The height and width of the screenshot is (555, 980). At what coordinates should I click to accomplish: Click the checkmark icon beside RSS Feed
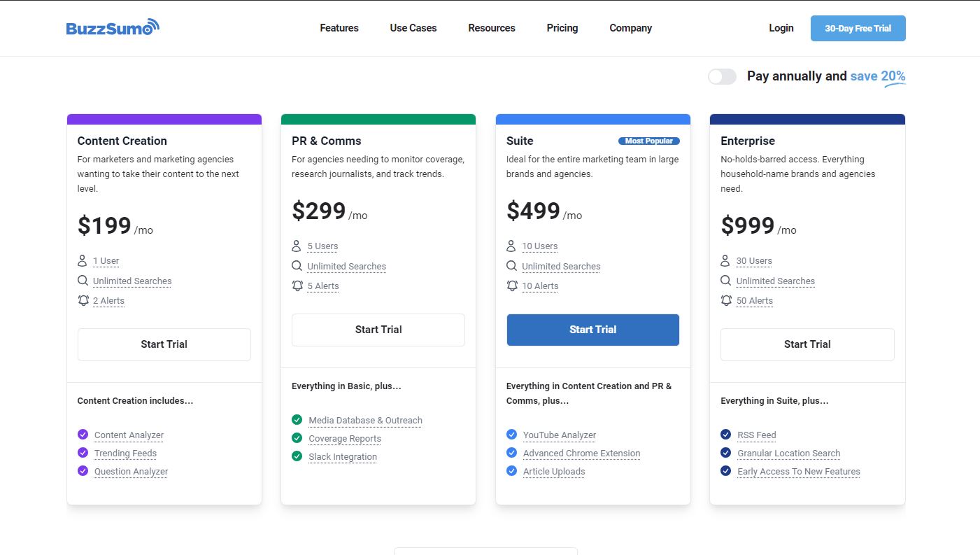[x=725, y=435]
